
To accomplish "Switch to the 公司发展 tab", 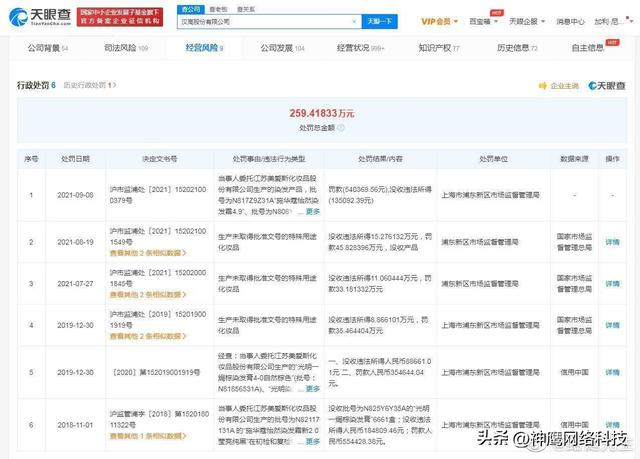I will coord(282,48).
